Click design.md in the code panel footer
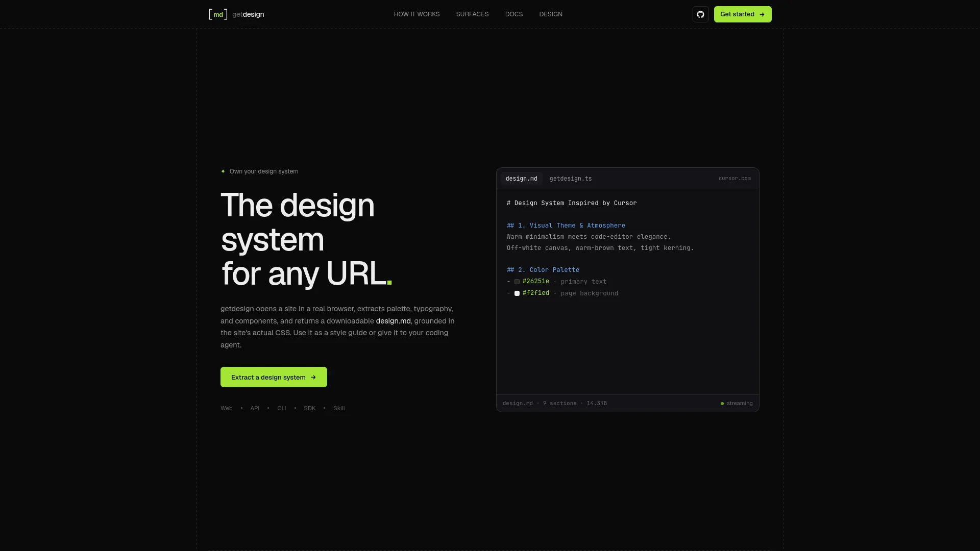The image size is (980, 551). [518, 404]
